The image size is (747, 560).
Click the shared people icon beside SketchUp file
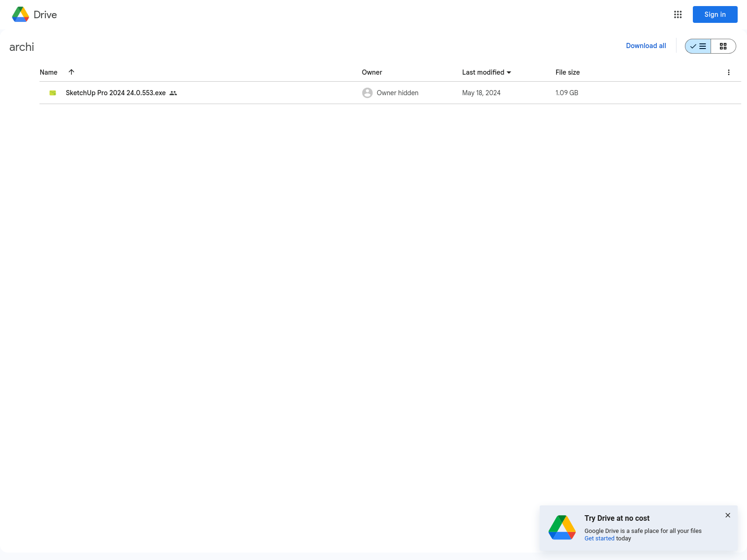[173, 93]
